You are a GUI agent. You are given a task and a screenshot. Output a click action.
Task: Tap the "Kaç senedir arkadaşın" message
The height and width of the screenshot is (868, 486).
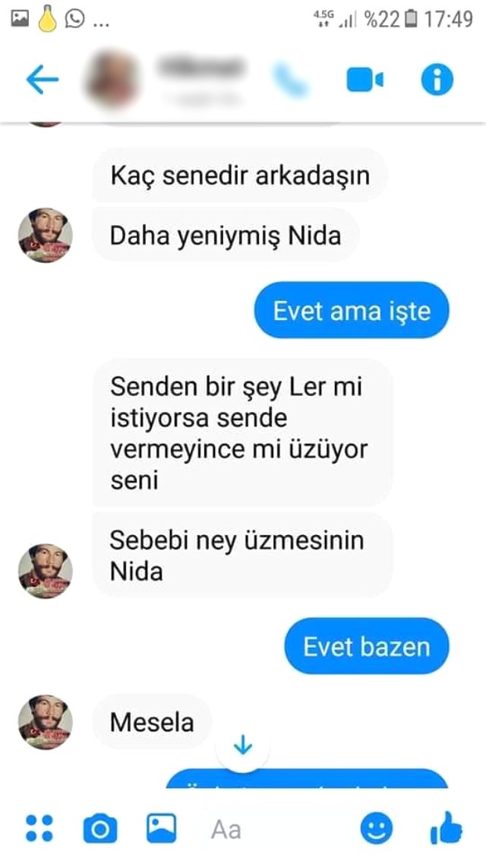(240, 176)
